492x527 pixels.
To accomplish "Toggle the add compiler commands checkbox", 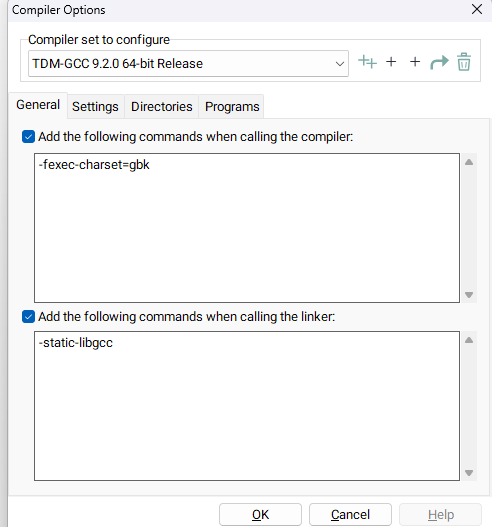I will tap(28, 137).
